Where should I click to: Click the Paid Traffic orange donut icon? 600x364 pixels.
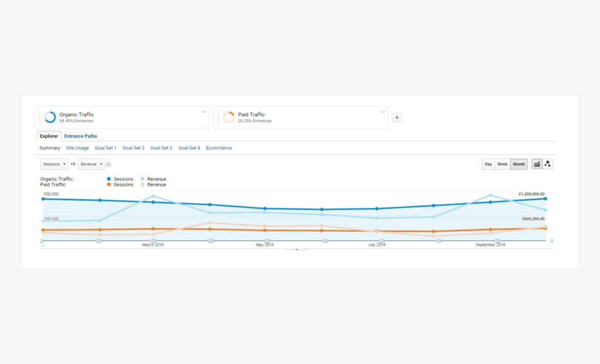[229, 117]
